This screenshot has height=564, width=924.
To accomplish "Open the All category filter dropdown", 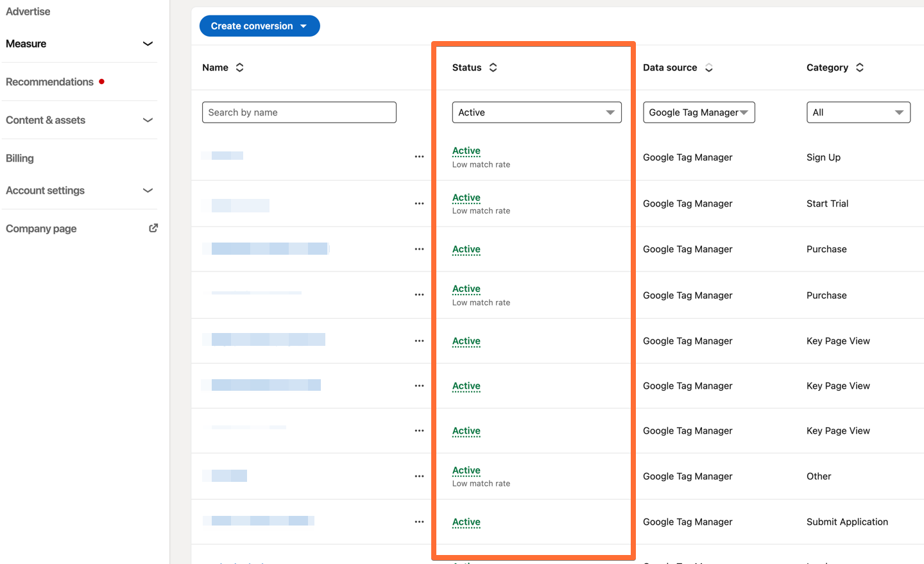I will (x=858, y=112).
